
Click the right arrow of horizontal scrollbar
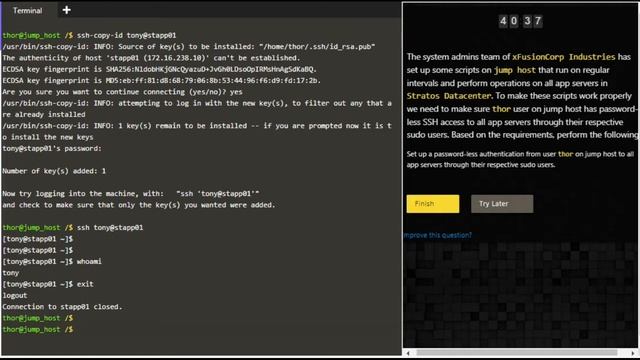(633, 353)
